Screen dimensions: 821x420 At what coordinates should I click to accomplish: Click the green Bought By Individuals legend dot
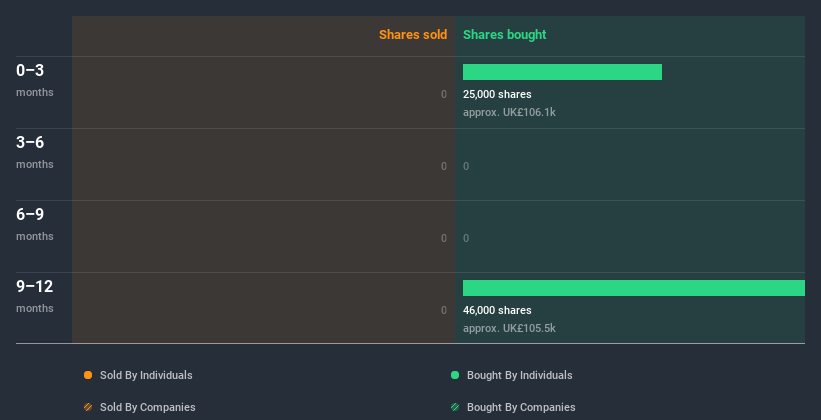pos(455,375)
